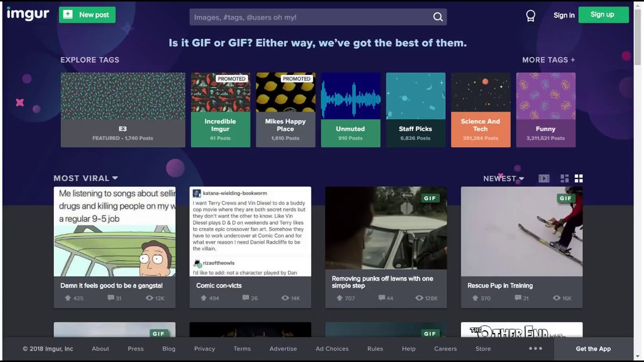Screen dimensions: 644x362
Task: Open the Science And Tech tag
Action: point(480,110)
